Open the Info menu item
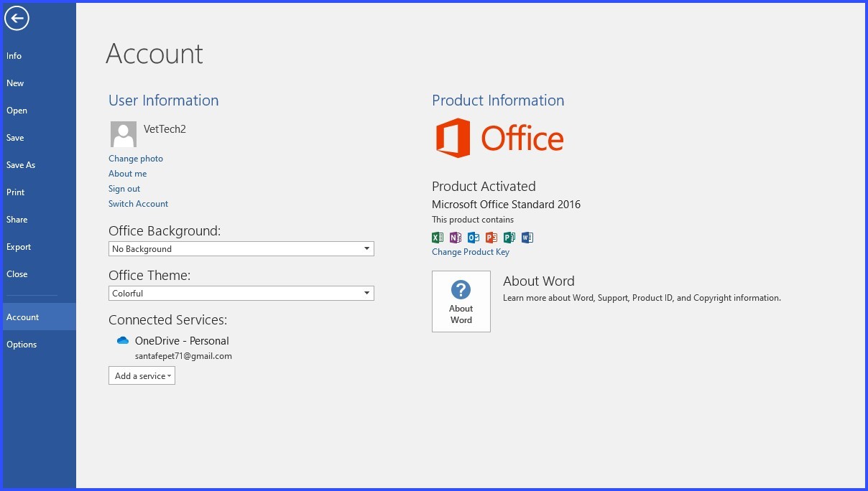Viewport: 868px width, 491px height. click(x=40, y=56)
